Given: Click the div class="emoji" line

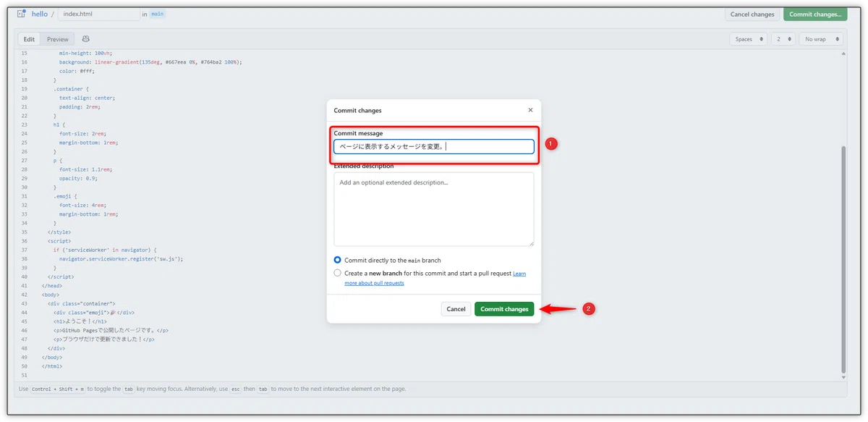Looking at the screenshot, I should tap(94, 312).
